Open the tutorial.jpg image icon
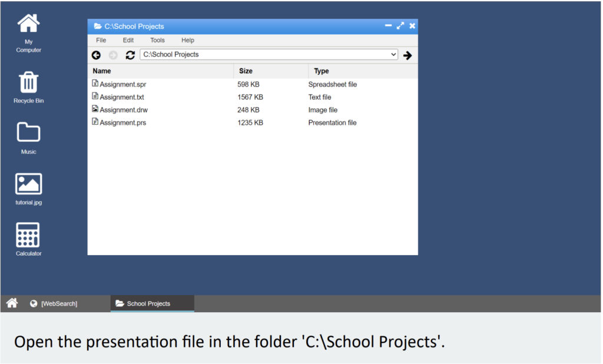 28,188
